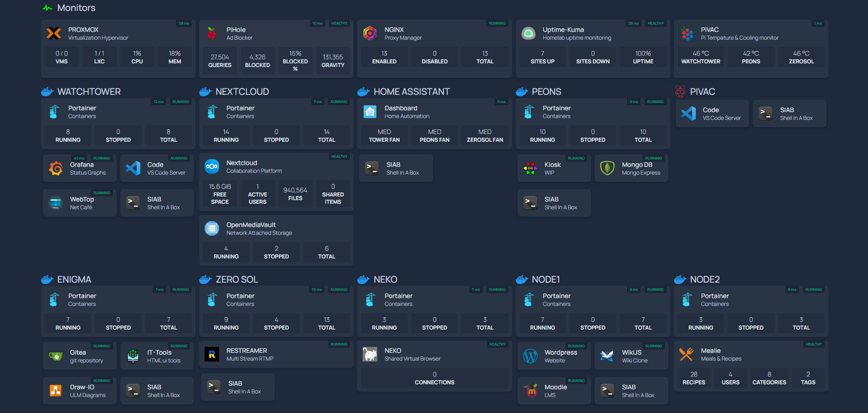Click NGINX RUNNING status badge
Viewport: 868px width, 413px height.
click(x=497, y=23)
